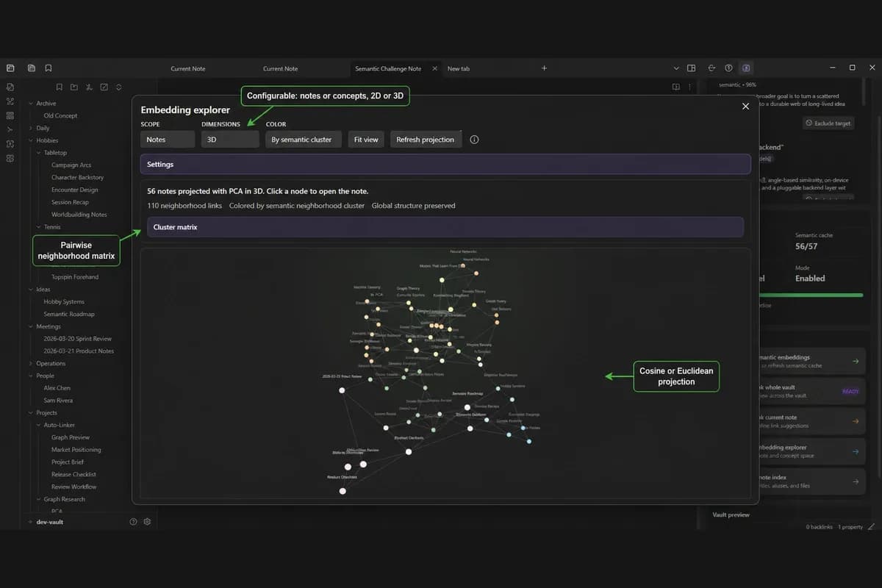
Task: Click the Fit view button
Action: coord(366,140)
